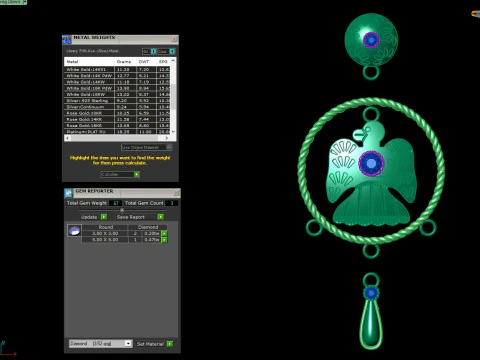This screenshot has width=480, height=360.
Task: Click the Diamond column header in Gem Reporter
Action: coord(148,227)
